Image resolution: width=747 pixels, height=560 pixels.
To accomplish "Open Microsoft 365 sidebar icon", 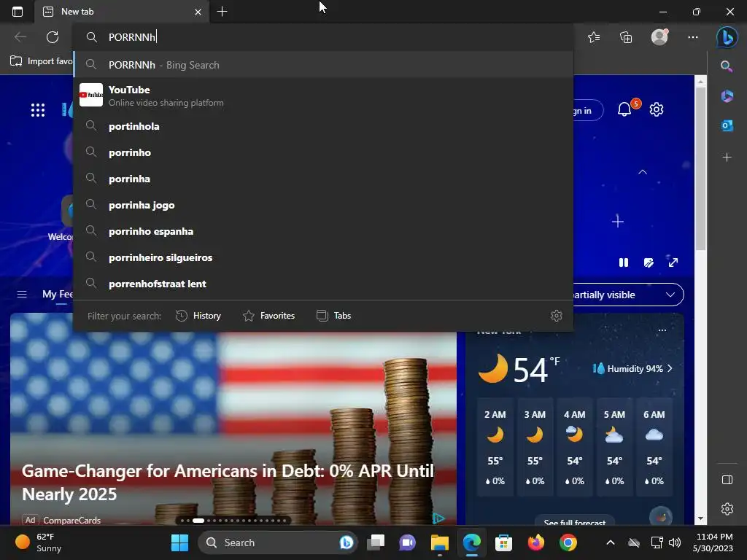I will coord(727,96).
